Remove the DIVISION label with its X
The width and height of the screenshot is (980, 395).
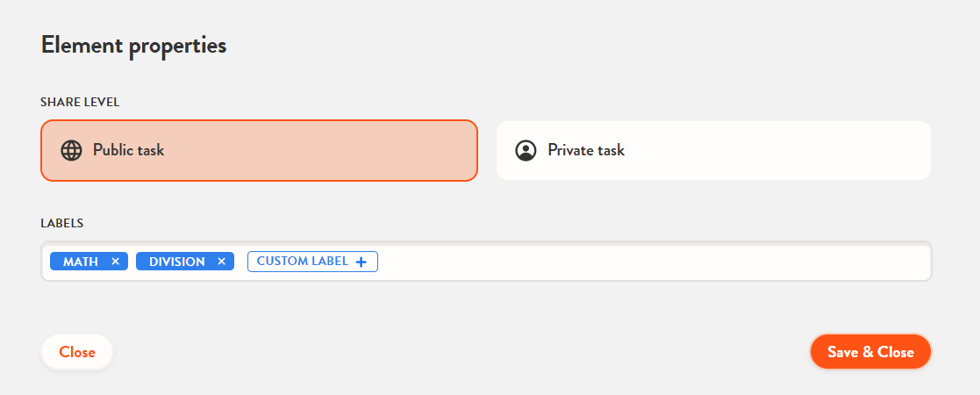click(x=221, y=262)
